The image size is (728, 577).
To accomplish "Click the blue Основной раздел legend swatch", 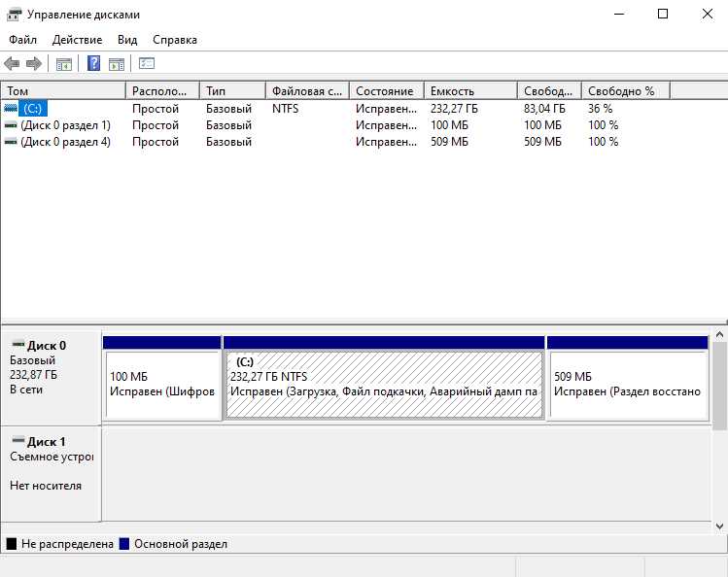I will point(124,544).
